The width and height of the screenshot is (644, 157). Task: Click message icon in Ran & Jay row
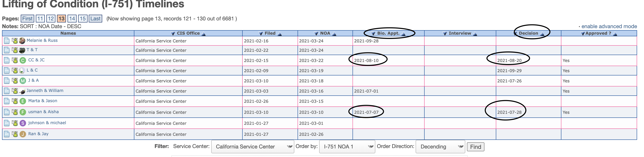[x=15, y=134]
